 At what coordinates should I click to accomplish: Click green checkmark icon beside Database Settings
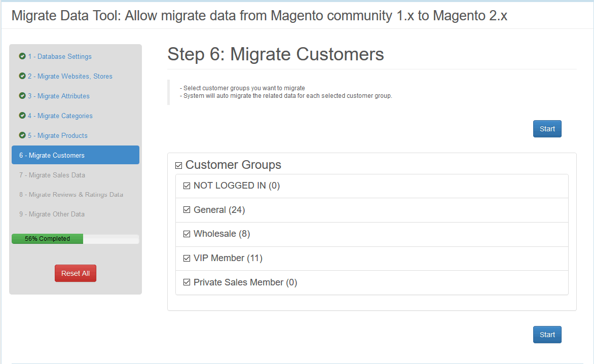click(x=22, y=56)
